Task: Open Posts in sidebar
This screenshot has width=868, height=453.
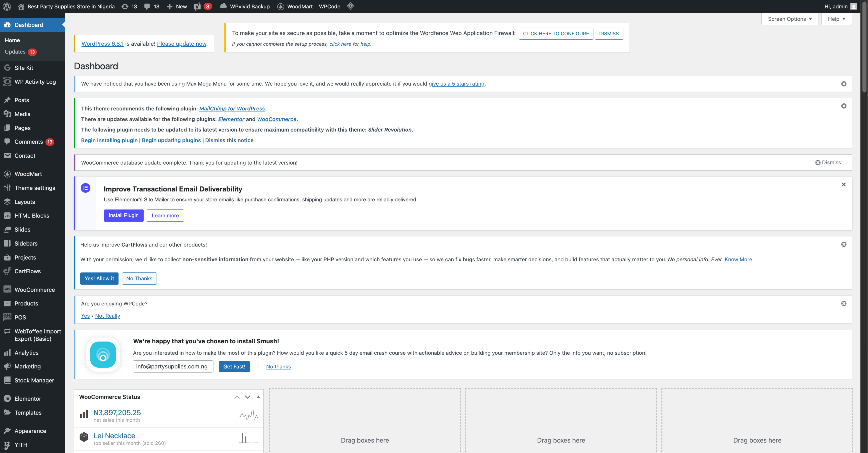Action: 32,100
